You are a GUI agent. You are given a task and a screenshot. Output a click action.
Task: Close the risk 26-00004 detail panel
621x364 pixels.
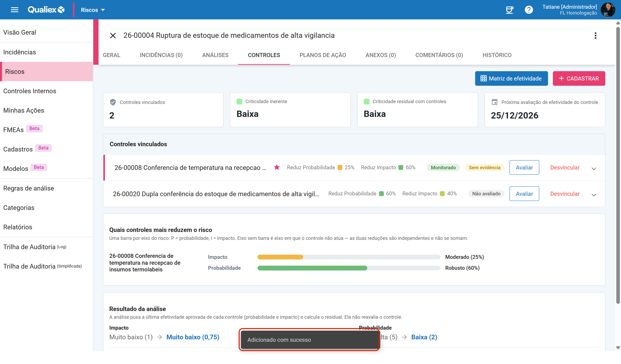pos(113,35)
